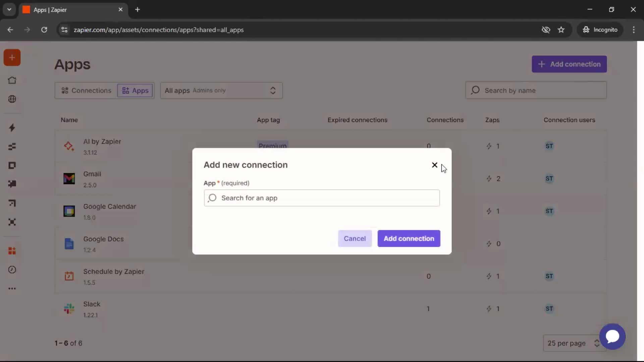Viewport: 644px width, 362px height.
Task: Click the Gmail app icon
Action: [x=69, y=179]
